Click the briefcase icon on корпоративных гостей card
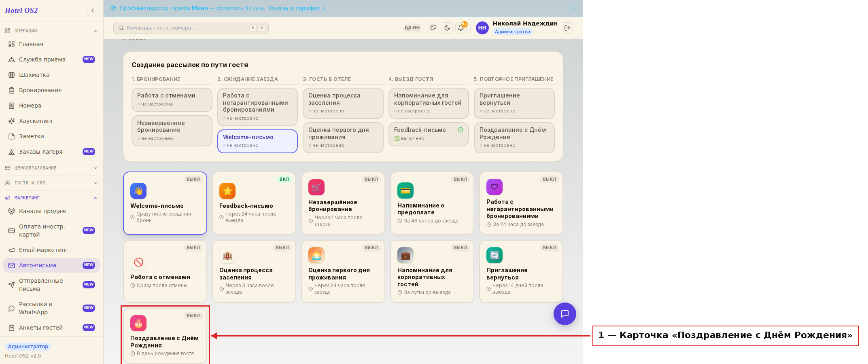Screen dimensions: 868x364 pyautogui.click(x=405, y=255)
